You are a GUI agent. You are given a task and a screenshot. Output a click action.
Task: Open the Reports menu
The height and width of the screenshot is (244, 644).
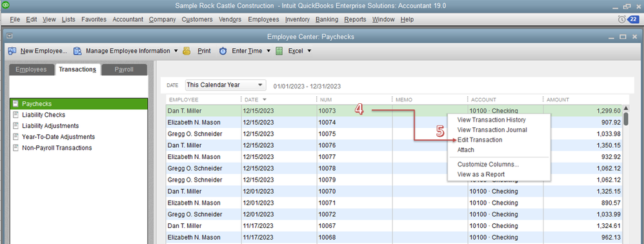[355, 19]
